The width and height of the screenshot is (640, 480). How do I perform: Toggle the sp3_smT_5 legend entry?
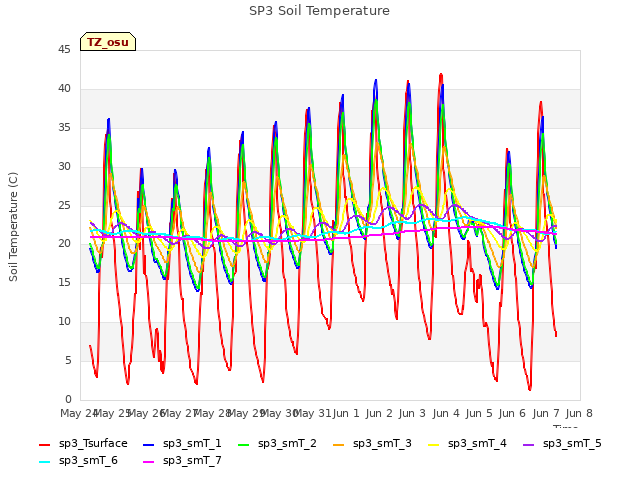pyautogui.click(x=562, y=444)
